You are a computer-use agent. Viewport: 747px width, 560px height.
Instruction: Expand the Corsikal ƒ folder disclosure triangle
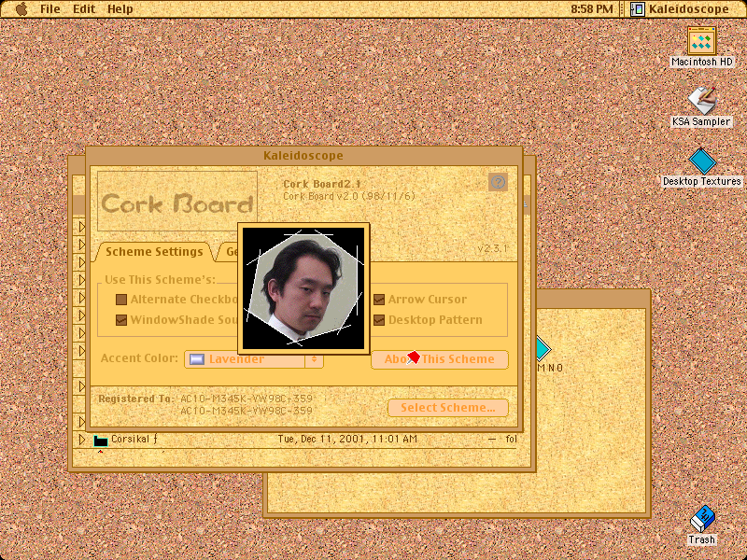(x=81, y=439)
